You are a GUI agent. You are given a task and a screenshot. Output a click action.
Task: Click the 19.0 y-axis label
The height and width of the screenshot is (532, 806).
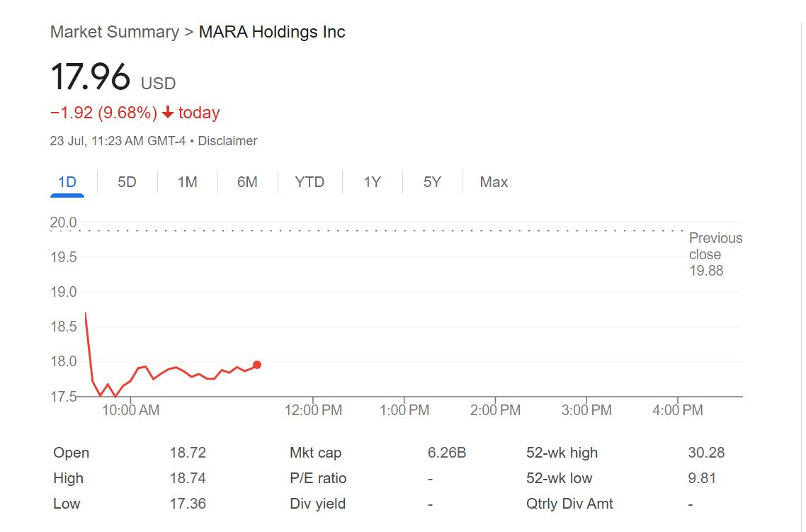click(x=63, y=292)
